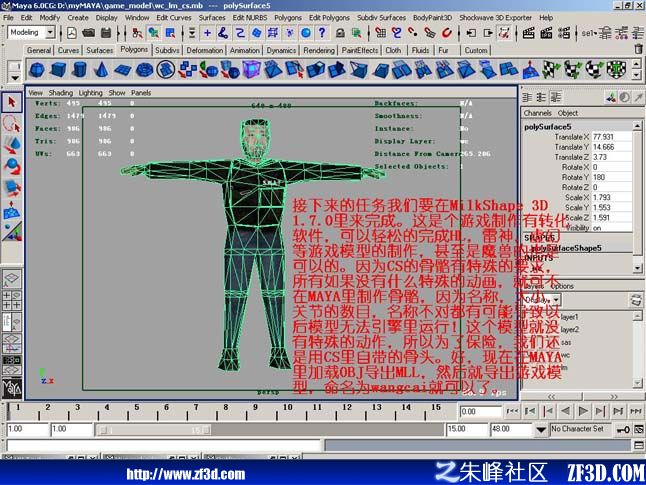Open the File menu
This screenshot has width=646, height=485.
pyautogui.click(x=8, y=18)
